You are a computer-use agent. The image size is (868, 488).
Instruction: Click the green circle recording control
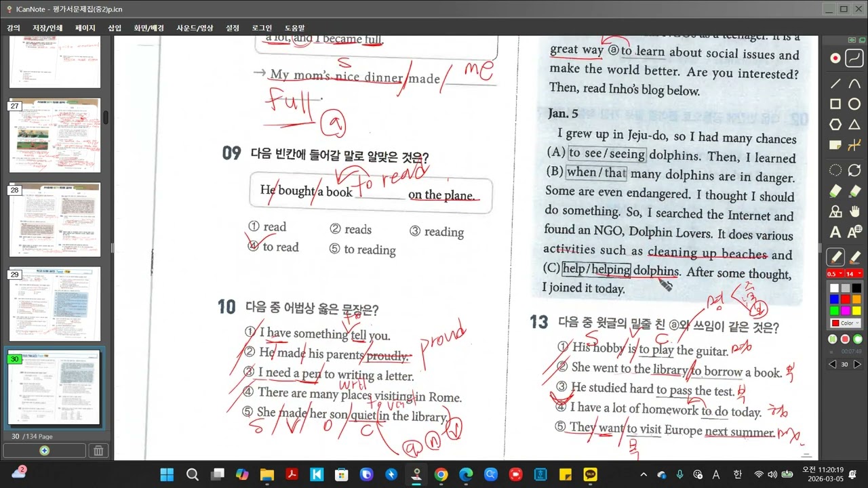click(856, 339)
